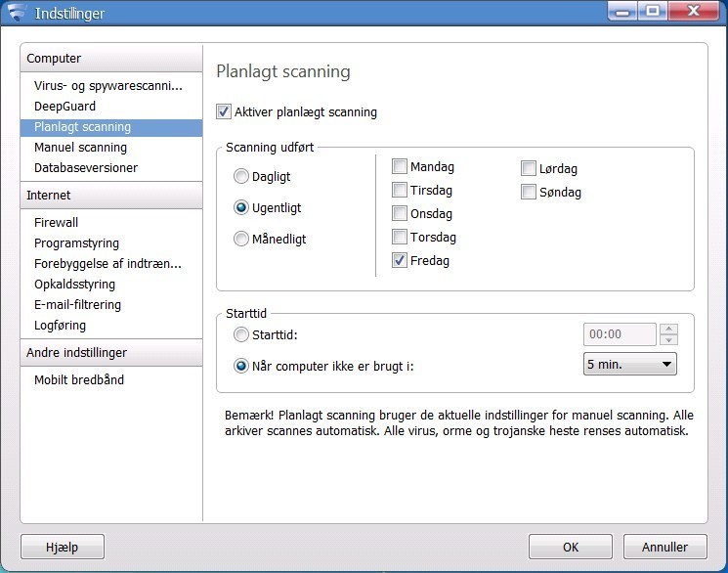728x573 pixels.
Task: Uncheck Aktiver planlægt scanning checkbox
Action: click(224, 112)
